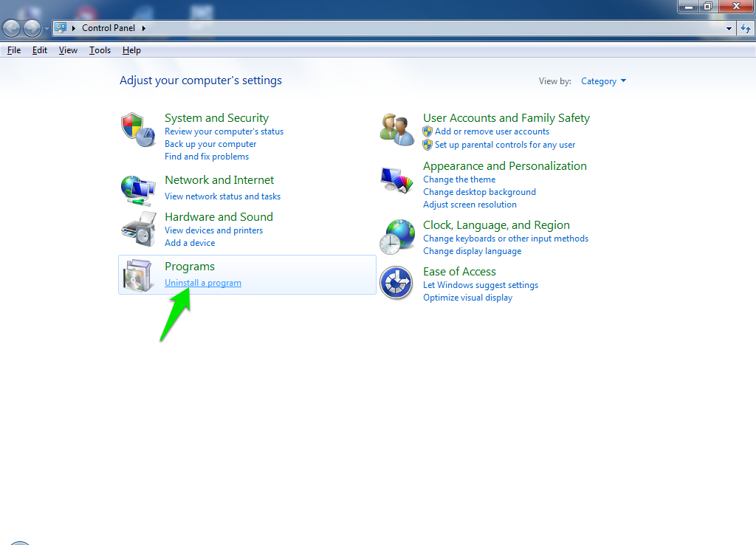Click shield icon beside Set up parental controls
The height and width of the screenshot is (545, 756).
pyautogui.click(x=427, y=145)
